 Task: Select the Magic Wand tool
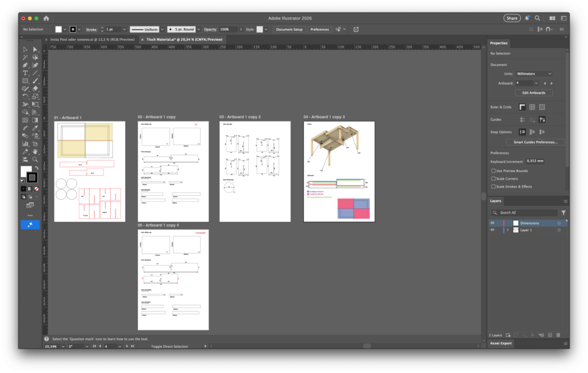coord(25,57)
